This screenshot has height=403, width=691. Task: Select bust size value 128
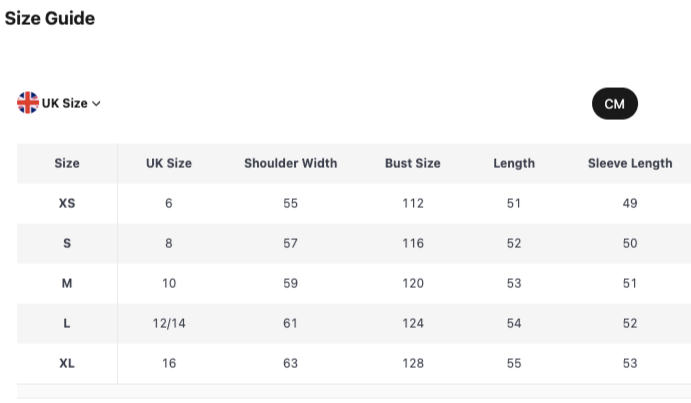click(x=412, y=363)
